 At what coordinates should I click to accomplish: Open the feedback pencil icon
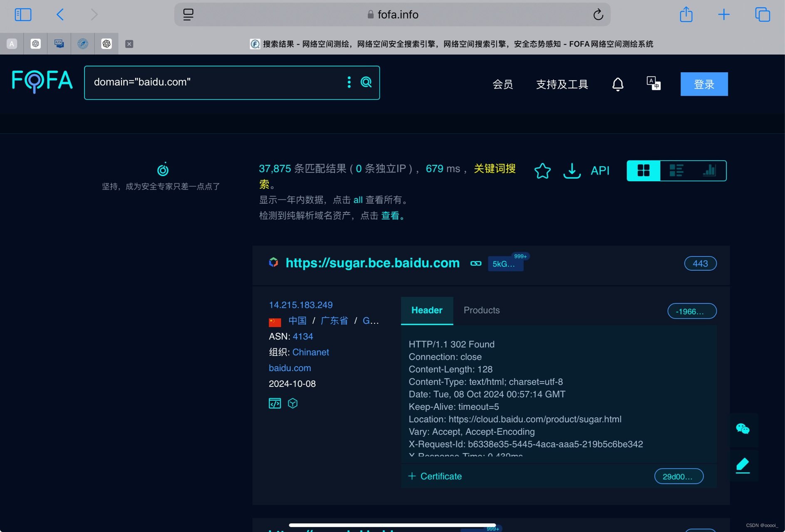click(743, 465)
